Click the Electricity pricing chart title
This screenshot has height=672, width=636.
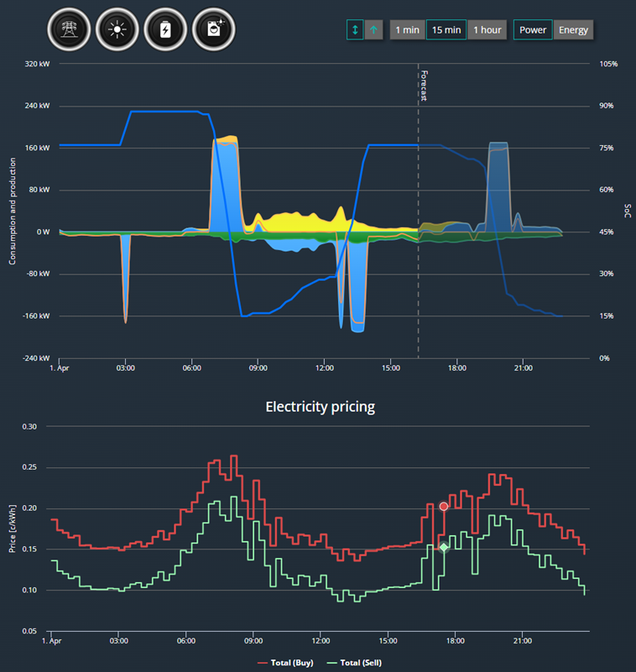[321, 407]
